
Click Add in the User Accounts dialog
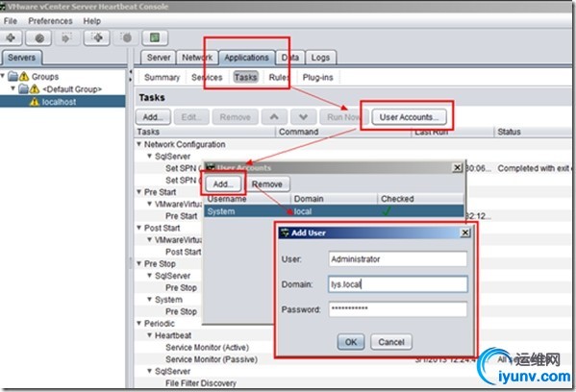tap(223, 184)
